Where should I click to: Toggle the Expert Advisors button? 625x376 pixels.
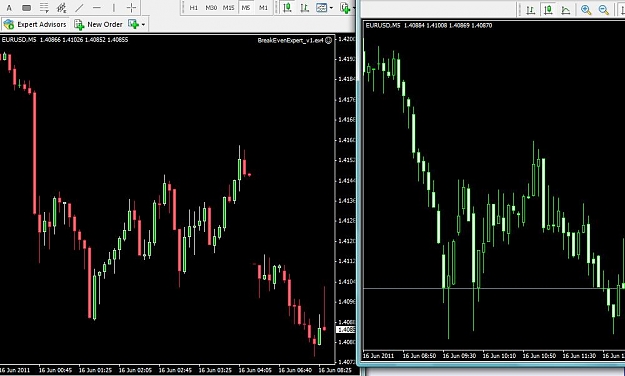pos(35,24)
